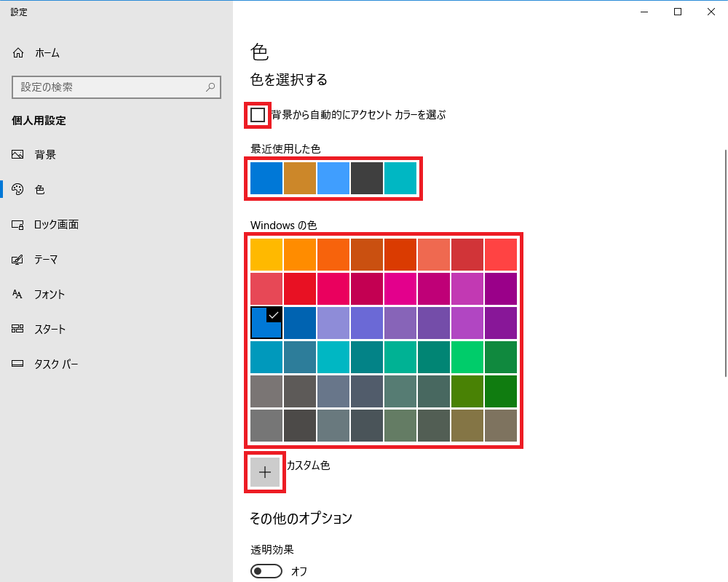Open the フォント (Fonts) icon
Screen dimensions: 728x582
tap(18, 295)
